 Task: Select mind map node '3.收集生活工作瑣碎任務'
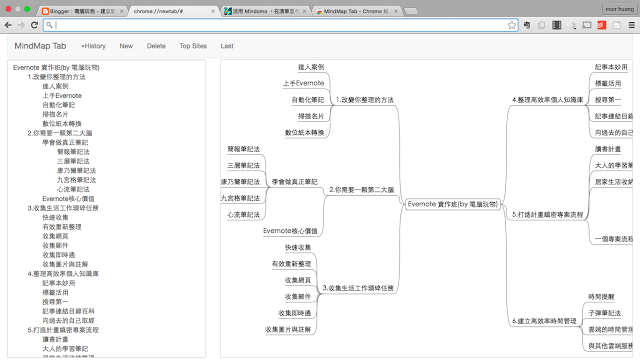point(358,289)
